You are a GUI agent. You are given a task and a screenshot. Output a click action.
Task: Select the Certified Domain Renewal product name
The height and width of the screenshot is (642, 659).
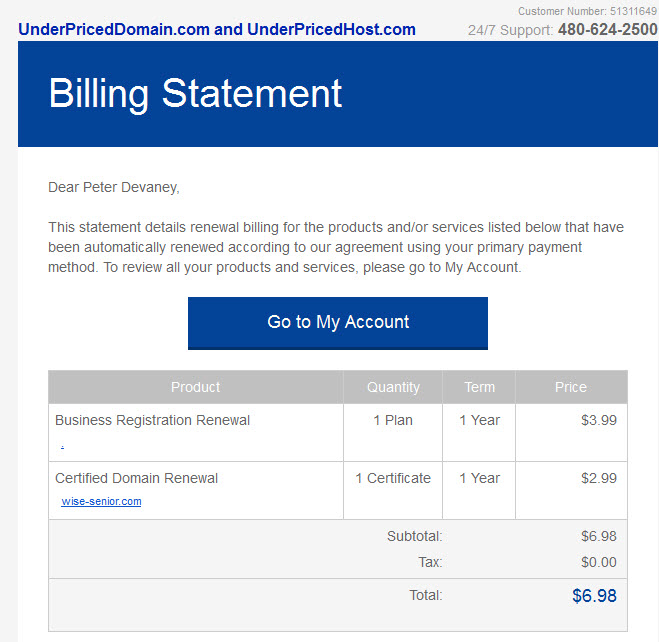pyautogui.click(x=136, y=478)
